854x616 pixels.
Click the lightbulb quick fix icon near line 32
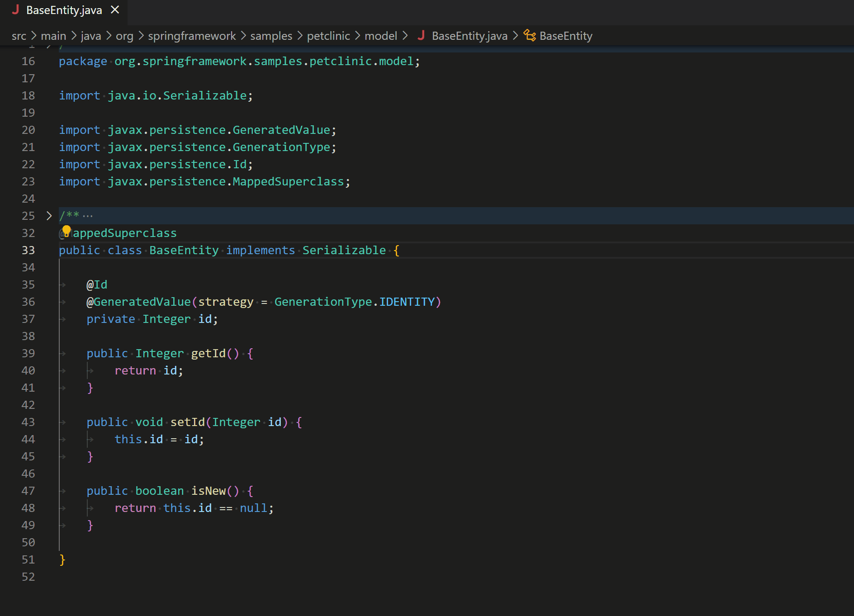click(66, 230)
